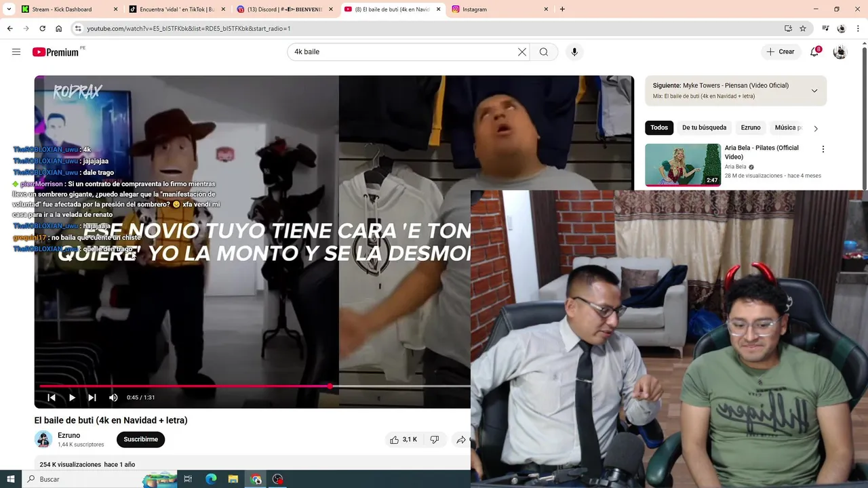Viewport: 868px width, 488px height.
Task: Select the Todos filter chip
Action: [x=659, y=128]
